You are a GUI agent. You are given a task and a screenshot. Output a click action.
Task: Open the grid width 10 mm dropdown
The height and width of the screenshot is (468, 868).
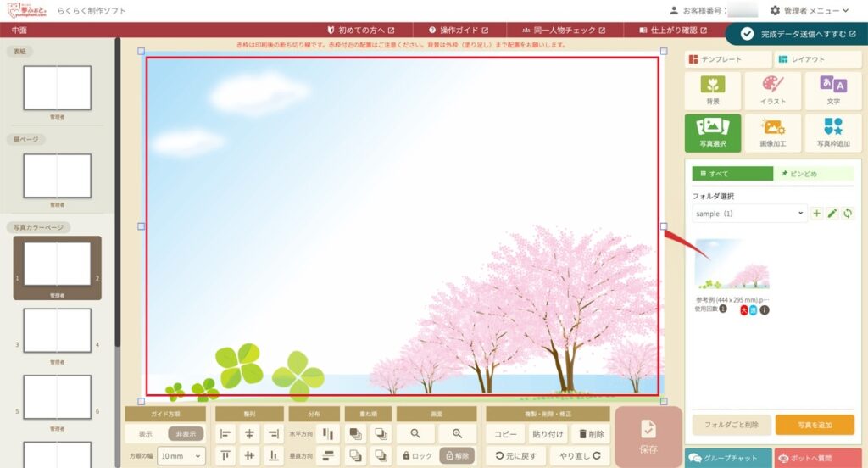tap(181, 455)
